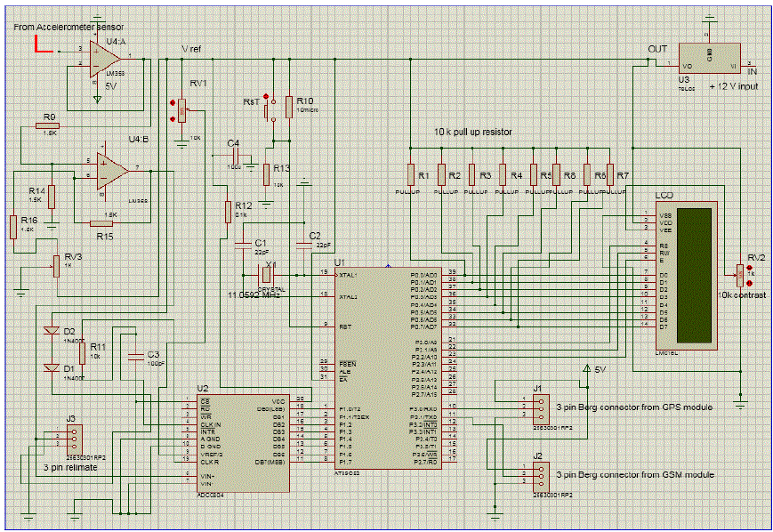Click the U4:B op-amp symbol
This screenshot has width=773, height=532.
click(110, 169)
